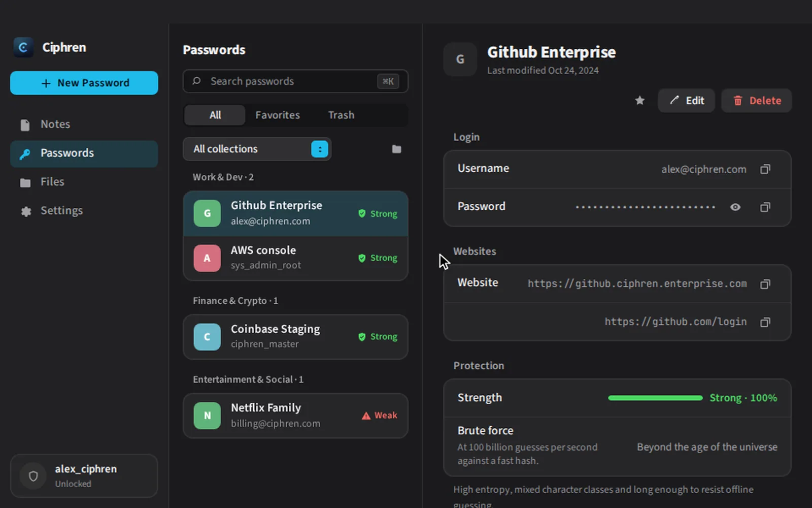Click the G avatar in detail header
This screenshot has height=508, width=812.
click(460, 59)
